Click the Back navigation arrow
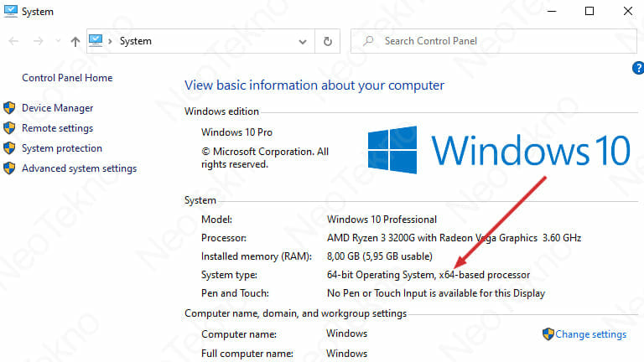This screenshot has height=362, width=644. [x=13, y=41]
